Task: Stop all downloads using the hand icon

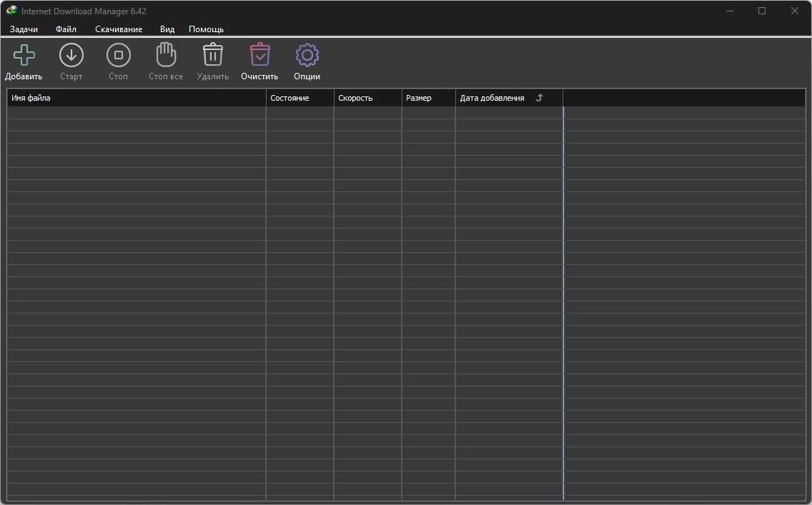Action: (x=167, y=55)
